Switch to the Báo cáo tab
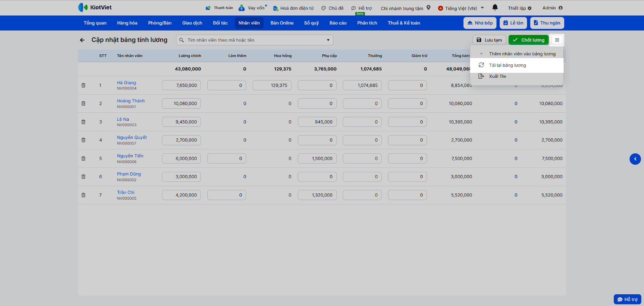The height and width of the screenshot is (306, 644). [x=338, y=23]
